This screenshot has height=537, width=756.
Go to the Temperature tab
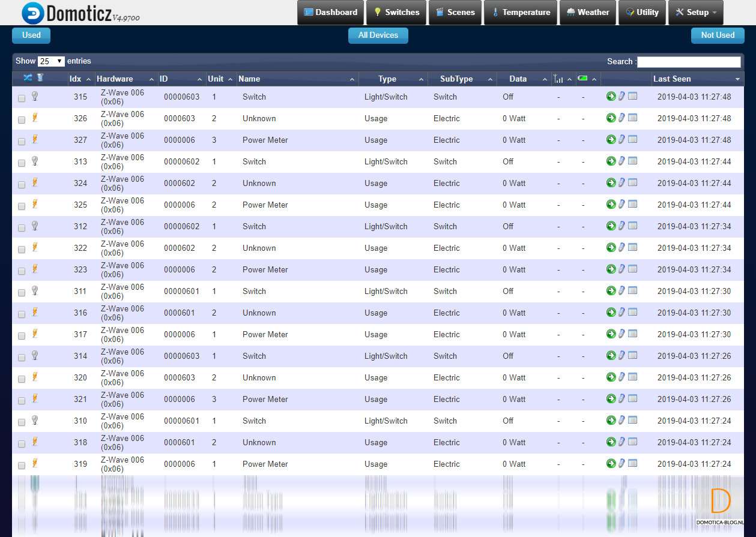pyautogui.click(x=520, y=12)
